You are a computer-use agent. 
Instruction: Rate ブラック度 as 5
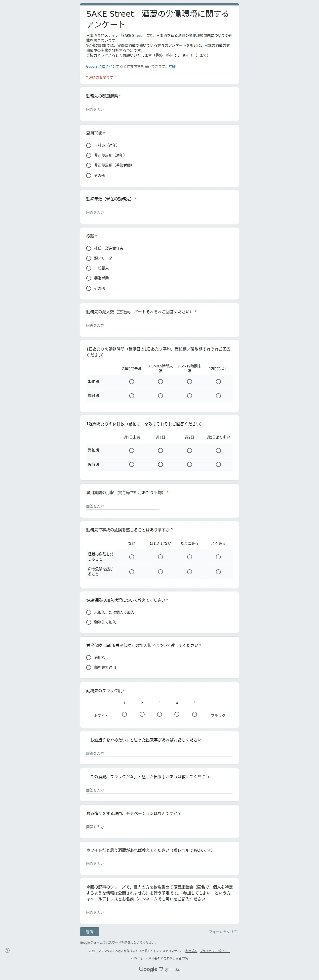coord(194,714)
